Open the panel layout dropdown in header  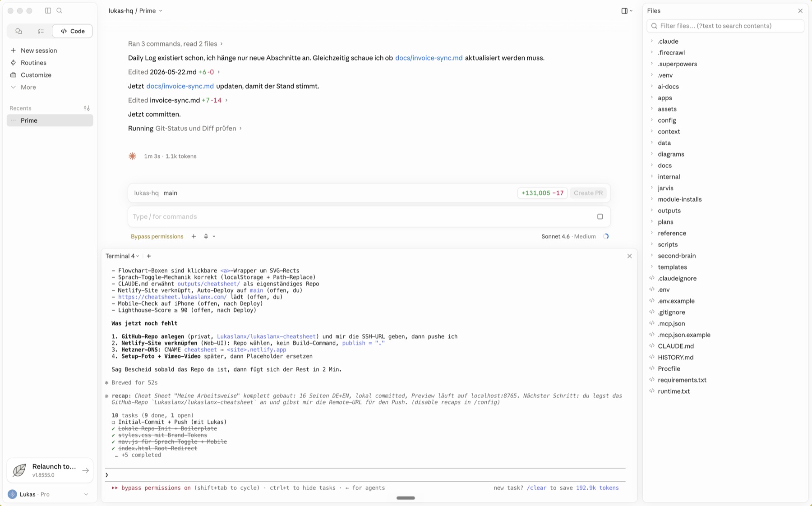click(x=627, y=11)
